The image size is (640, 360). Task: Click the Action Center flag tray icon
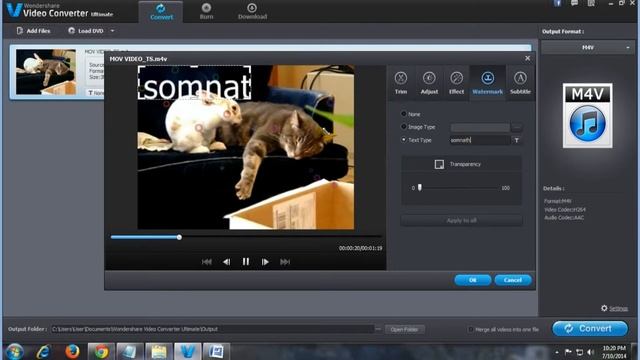(568, 352)
